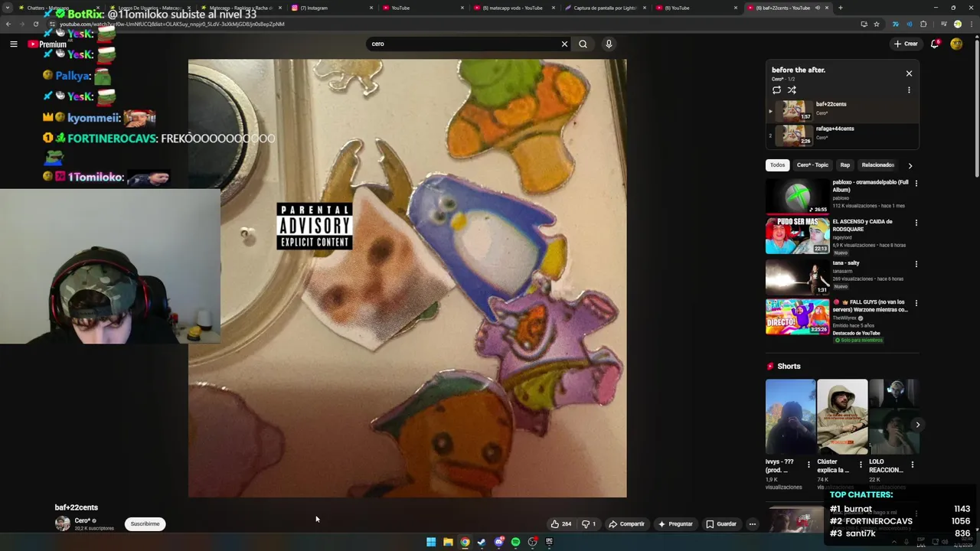Open options for RODSQUARE video
Image resolution: width=980 pixels, height=551 pixels.
(x=916, y=223)
